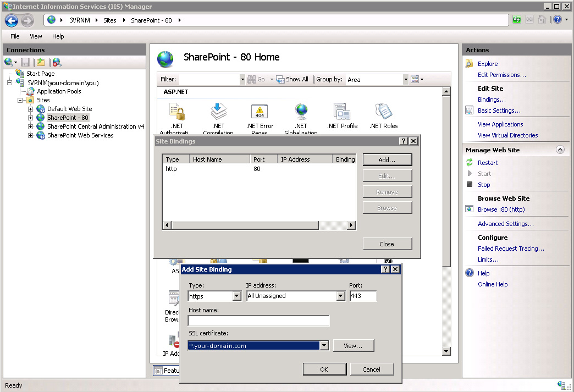Open the Bindings... link in Actions
This screenshot has height=392, width=574.
(492, 100)
